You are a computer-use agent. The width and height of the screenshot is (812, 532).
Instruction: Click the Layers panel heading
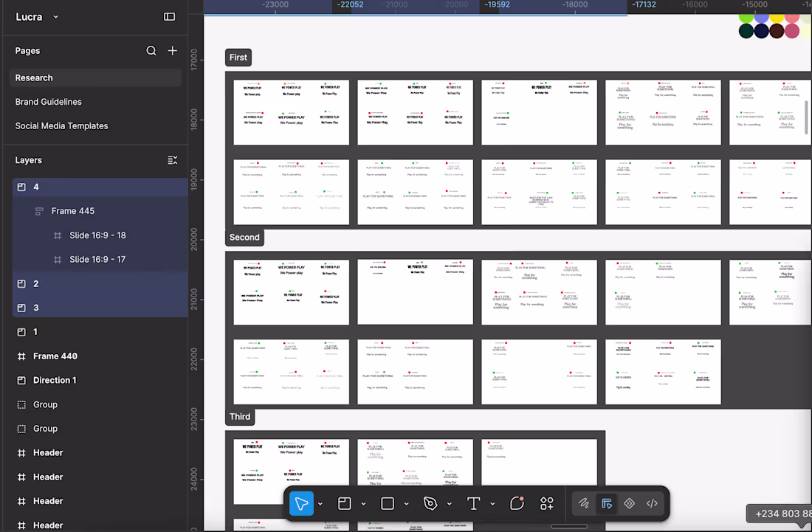(x=29, y=160)
